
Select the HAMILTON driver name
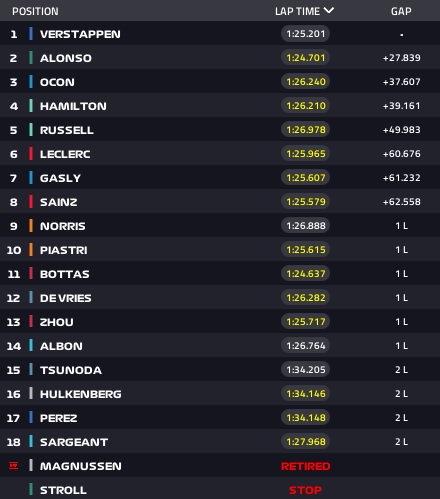click(73, 106)
